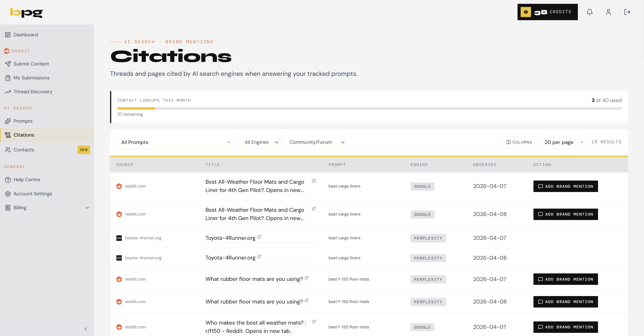Expand the Billing menu
This screenshot has height=336, width=644.
click(x=47, y=208)
